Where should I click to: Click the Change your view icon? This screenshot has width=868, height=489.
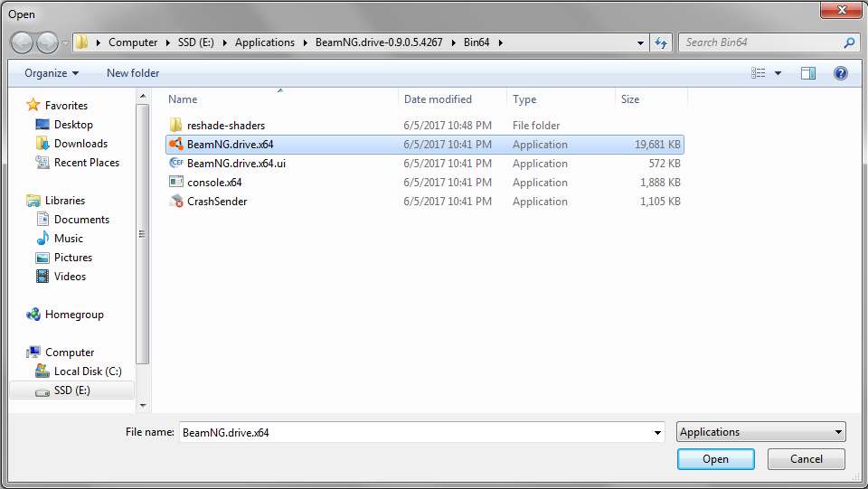click(x=759, y=73)
